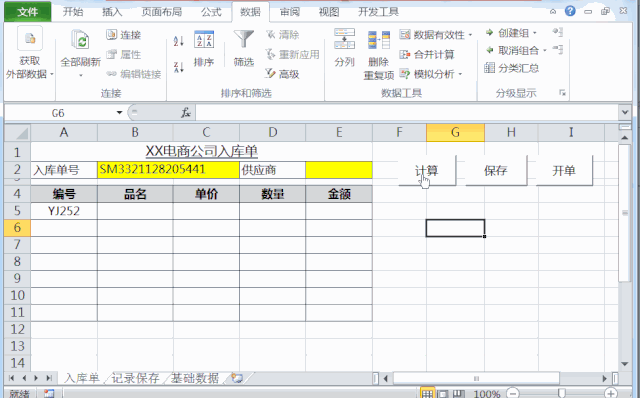Expand the formula bar
640x398 pixels.
coord(624,112)
